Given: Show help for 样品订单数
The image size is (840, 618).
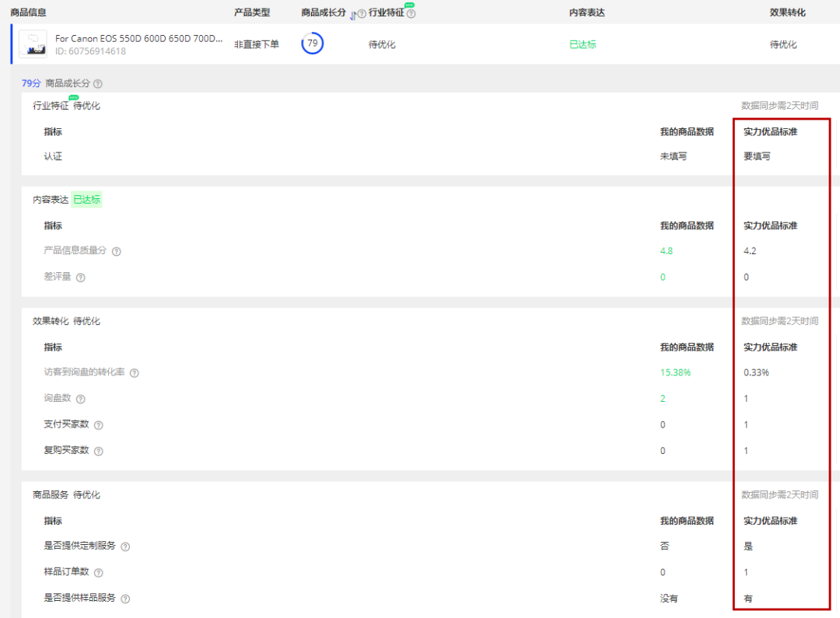Looking at the screenshot, I should pos(99,572).
